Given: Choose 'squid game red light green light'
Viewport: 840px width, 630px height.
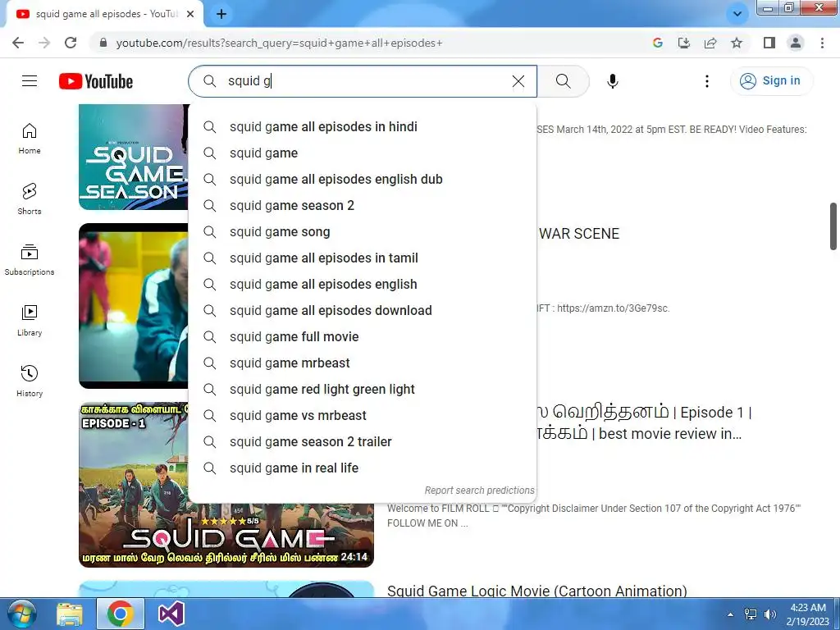Looking at the screenshot, I should [363, 390].
